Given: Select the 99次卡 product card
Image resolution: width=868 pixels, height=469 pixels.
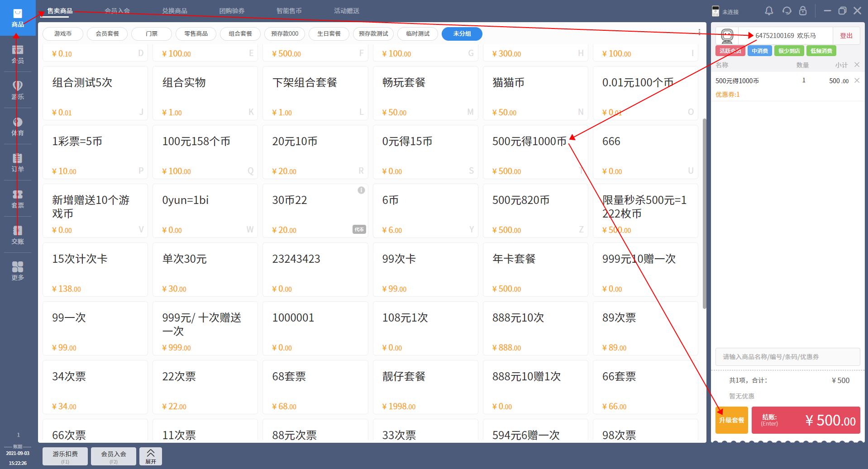Looking at the screenshot, I should (425, 270).
